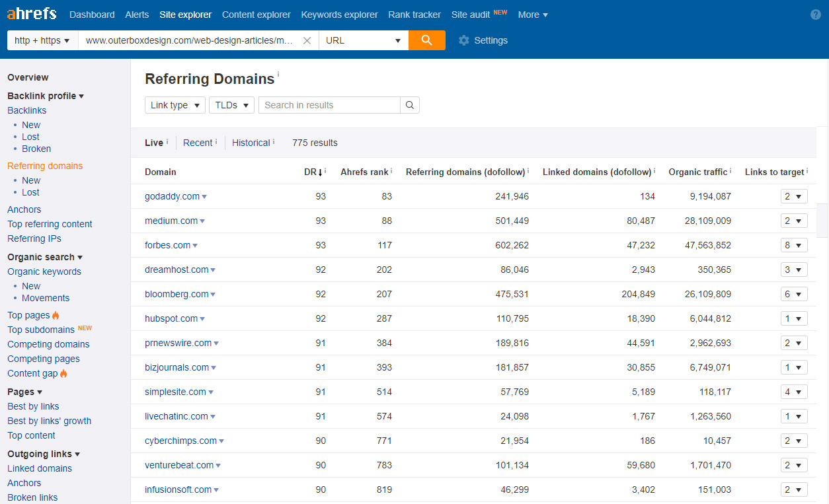This screenshot has height=504, width=829.
Task: Expand the medium.com domain arrow
Action: 202,221
